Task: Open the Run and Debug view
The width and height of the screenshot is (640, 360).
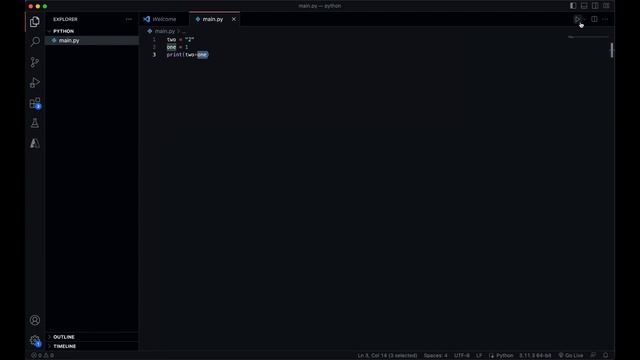Action: pyautogui.click(x=35, y=82)
